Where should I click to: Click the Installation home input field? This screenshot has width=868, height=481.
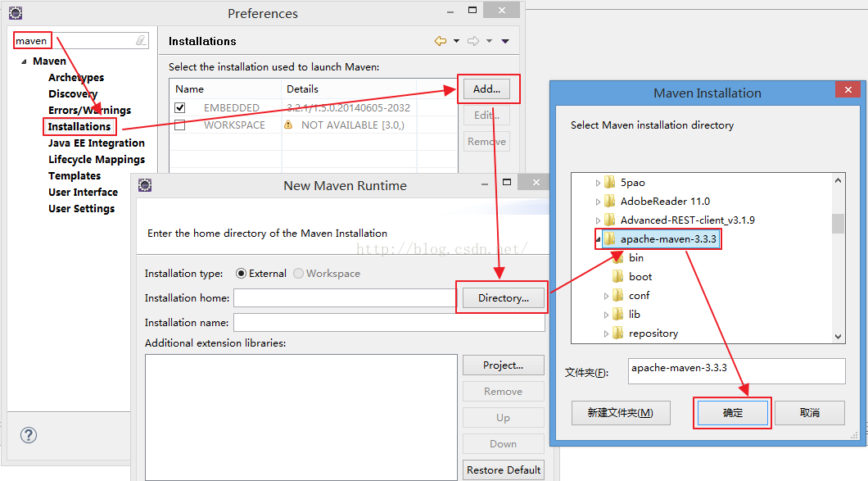345,298
